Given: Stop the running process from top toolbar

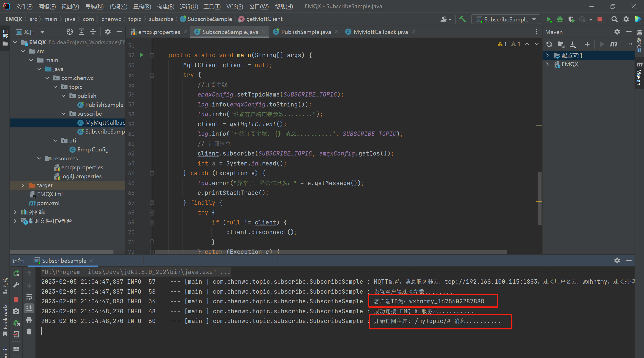Looking at the screenshot, I should click(600, 19).
